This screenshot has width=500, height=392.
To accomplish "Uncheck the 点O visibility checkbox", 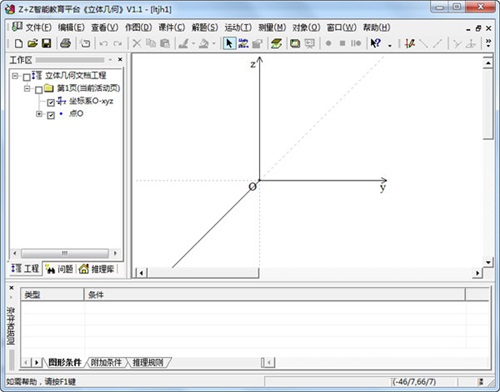I will pyautogui.click(x=51, y=115).
